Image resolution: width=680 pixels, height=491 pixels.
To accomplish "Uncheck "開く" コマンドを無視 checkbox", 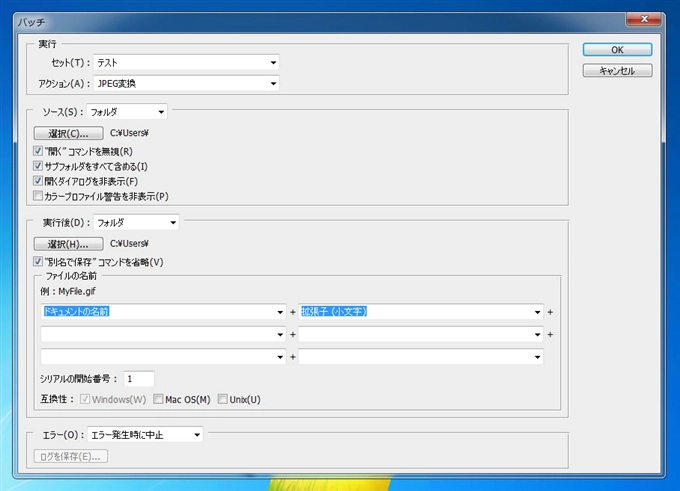I will 38,151.
